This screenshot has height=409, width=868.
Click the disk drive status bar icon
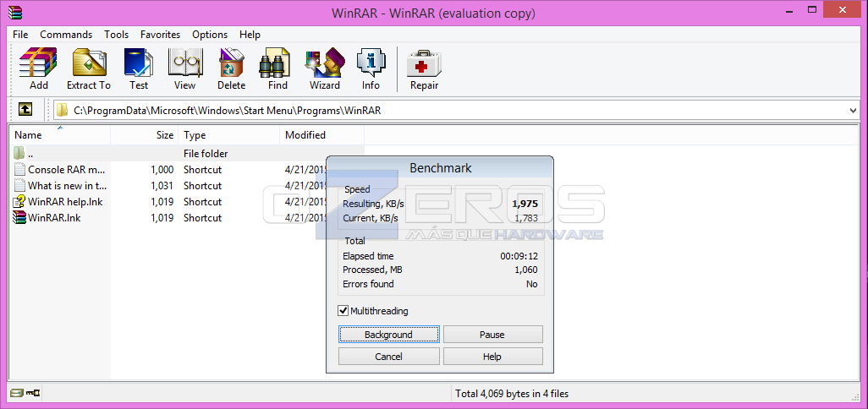pos(17,394)
